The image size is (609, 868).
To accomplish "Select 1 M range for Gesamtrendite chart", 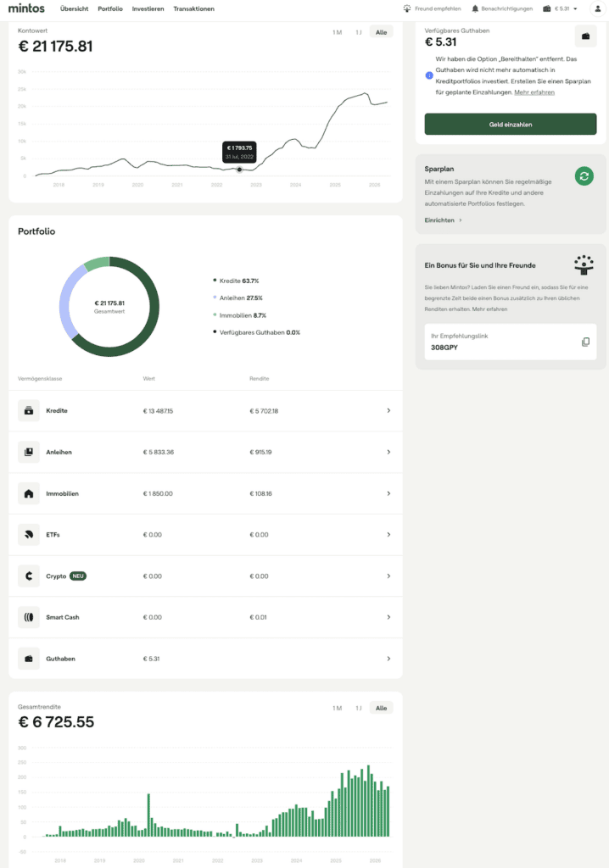I will (337, 708).
